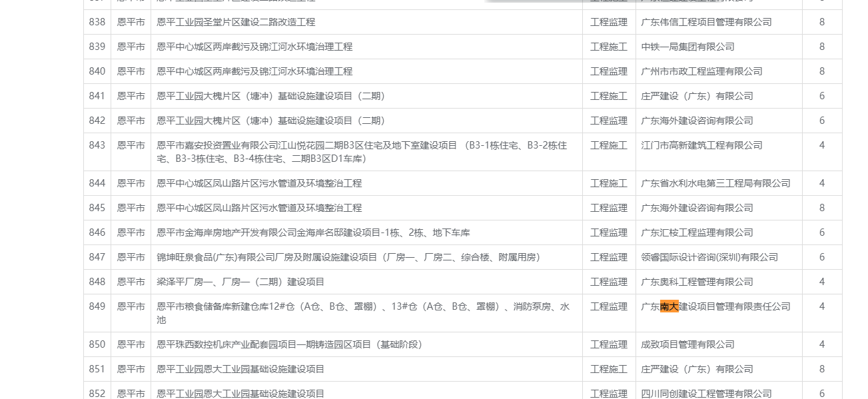Viewport: 868px width, 399px height.
Task: Click company 中铁一局集团有限公司
Action: pos(687,47)
